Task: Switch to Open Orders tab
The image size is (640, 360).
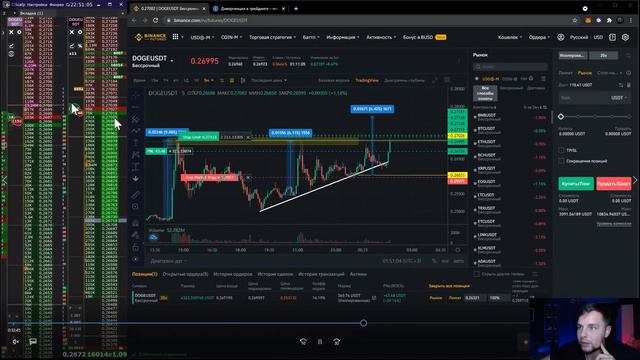Action: coord(185,274)
